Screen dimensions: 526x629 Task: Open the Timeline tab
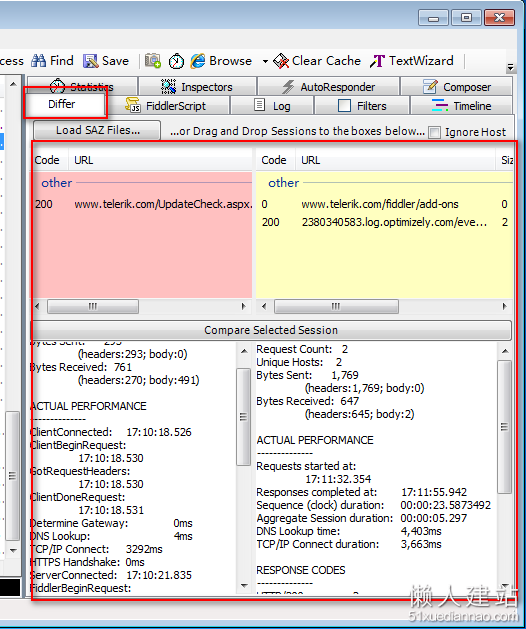(461, 106)
